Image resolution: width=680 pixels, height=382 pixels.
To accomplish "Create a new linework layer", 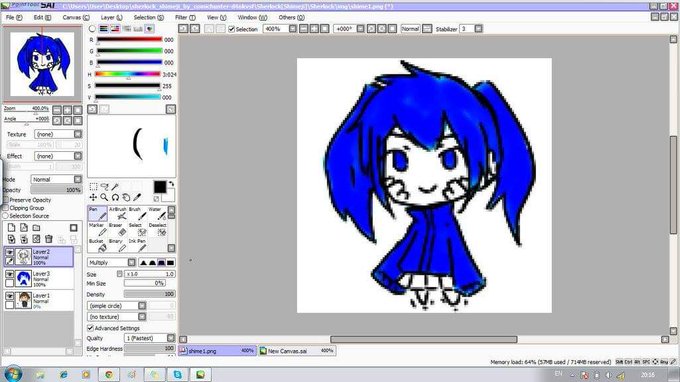I will point(24,228).
